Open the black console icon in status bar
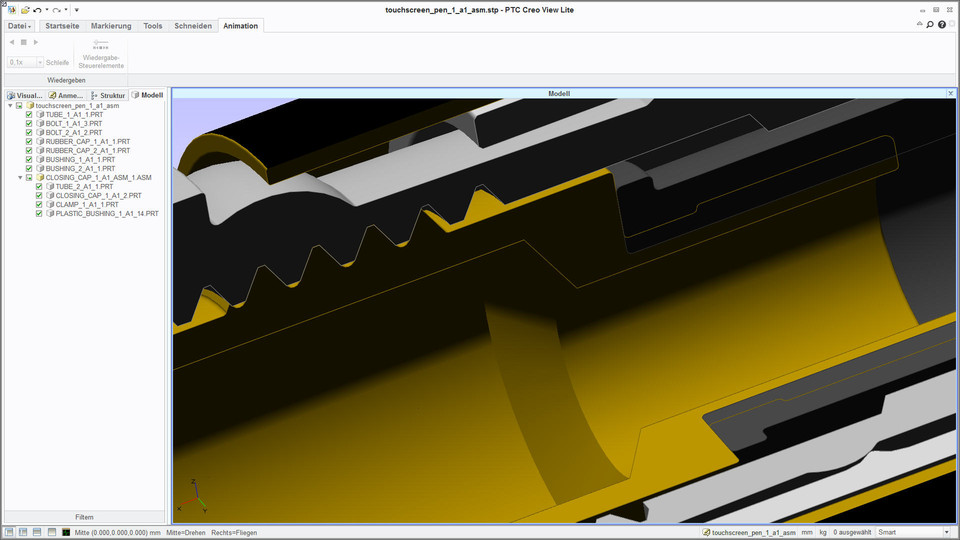Image resolution: width=960 pixels, height=540 pixels. (66, 533)
